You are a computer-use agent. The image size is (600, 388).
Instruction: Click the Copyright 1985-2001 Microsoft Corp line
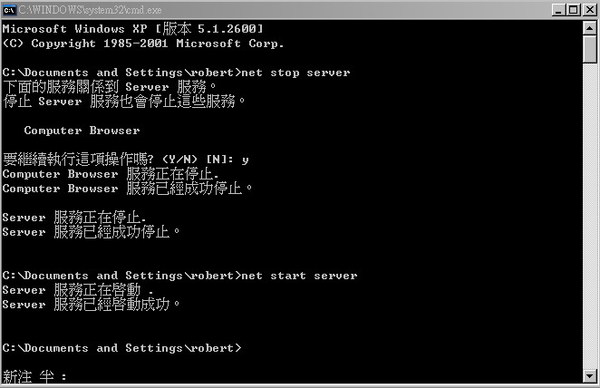point(143,44)
